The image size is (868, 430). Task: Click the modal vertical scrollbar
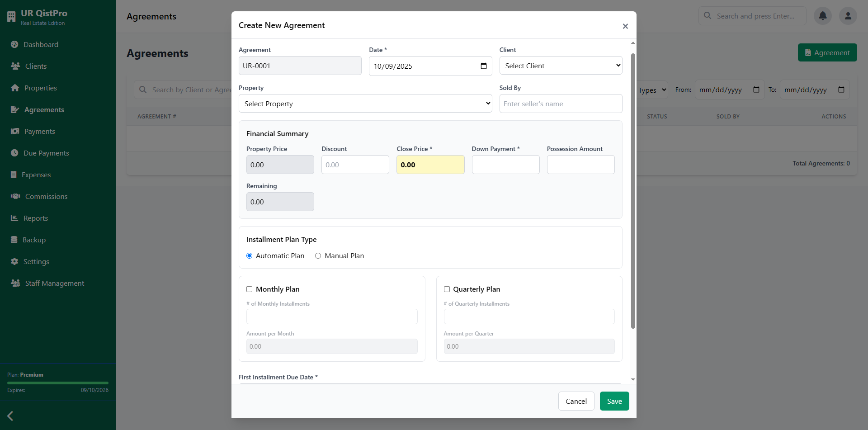(x=633, y=190)
